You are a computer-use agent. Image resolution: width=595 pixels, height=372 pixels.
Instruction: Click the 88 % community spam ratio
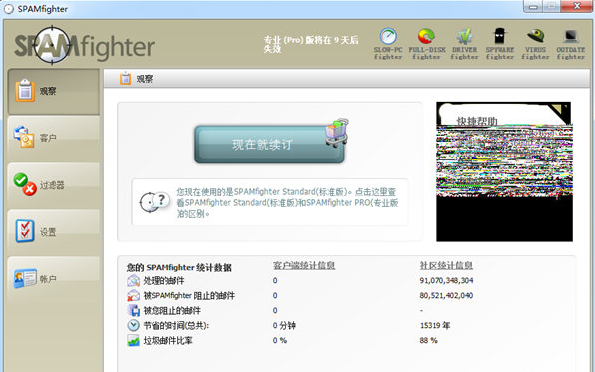[x=428, y=340]
